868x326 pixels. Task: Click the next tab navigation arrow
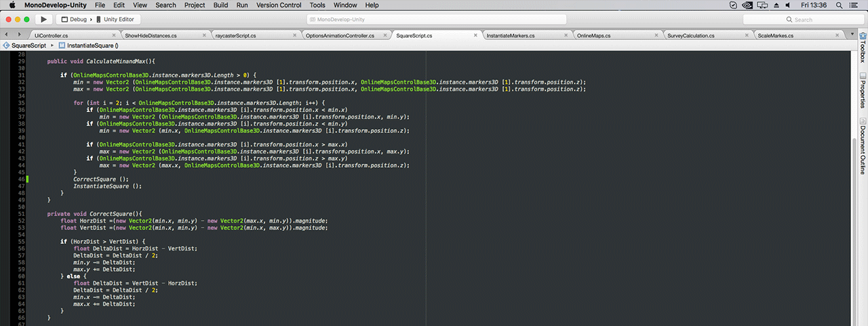[x=18, y=35]
